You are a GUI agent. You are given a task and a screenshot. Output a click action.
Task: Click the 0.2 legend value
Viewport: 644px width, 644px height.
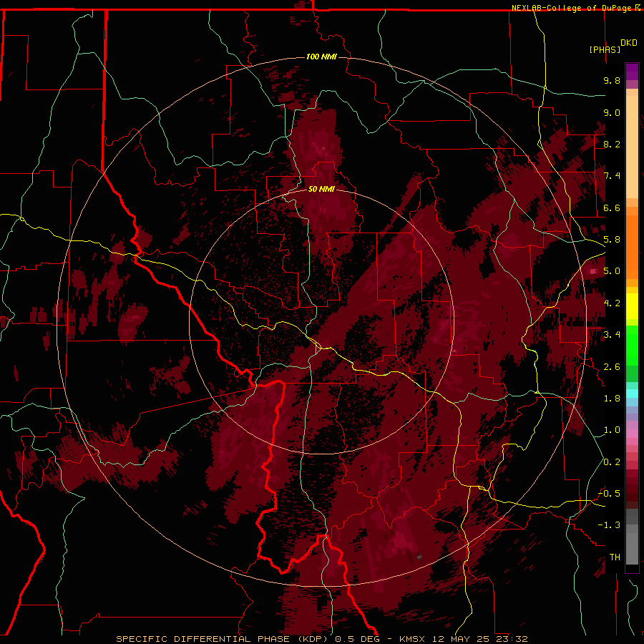pos(612,462)
